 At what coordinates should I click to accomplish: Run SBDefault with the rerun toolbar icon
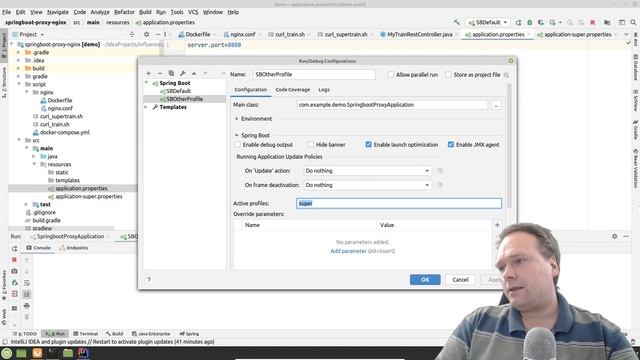coord(518,22)
